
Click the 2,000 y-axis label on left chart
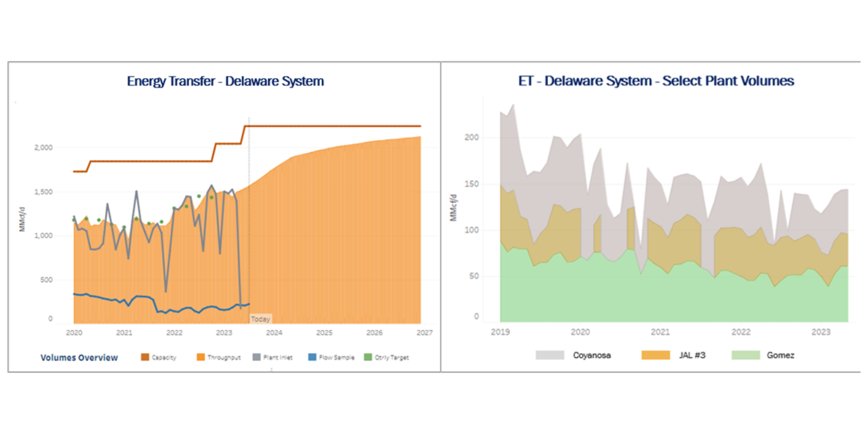[x=43, y=147]
